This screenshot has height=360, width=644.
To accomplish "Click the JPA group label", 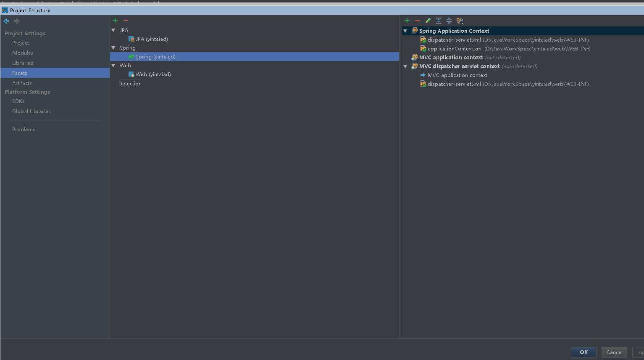I will click(124, 30).
